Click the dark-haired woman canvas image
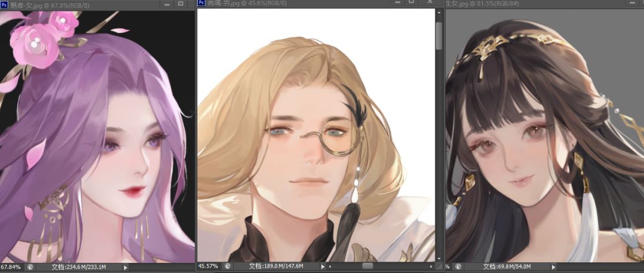 coord(544,136)
